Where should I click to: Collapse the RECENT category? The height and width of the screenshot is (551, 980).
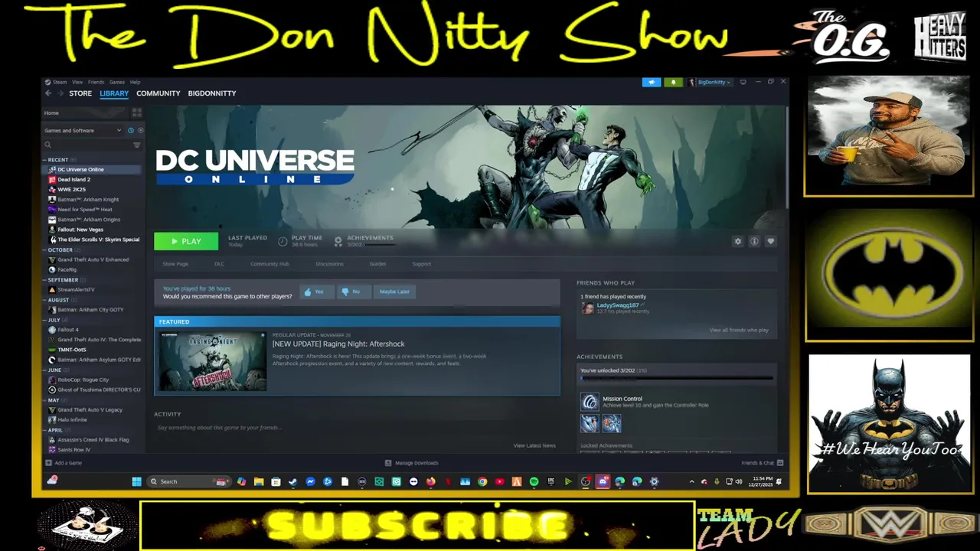[57, 160]
